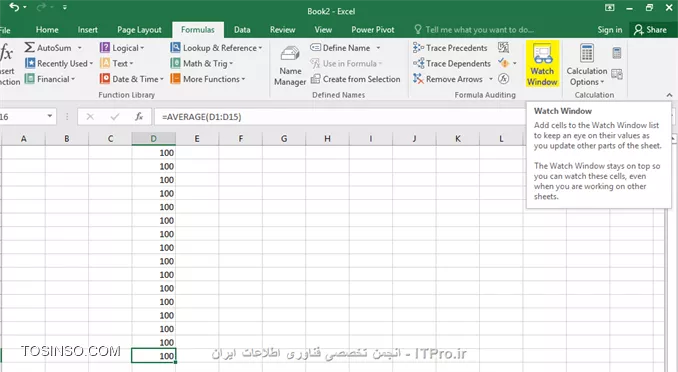Switch to the Review tab

click(282, 30)
